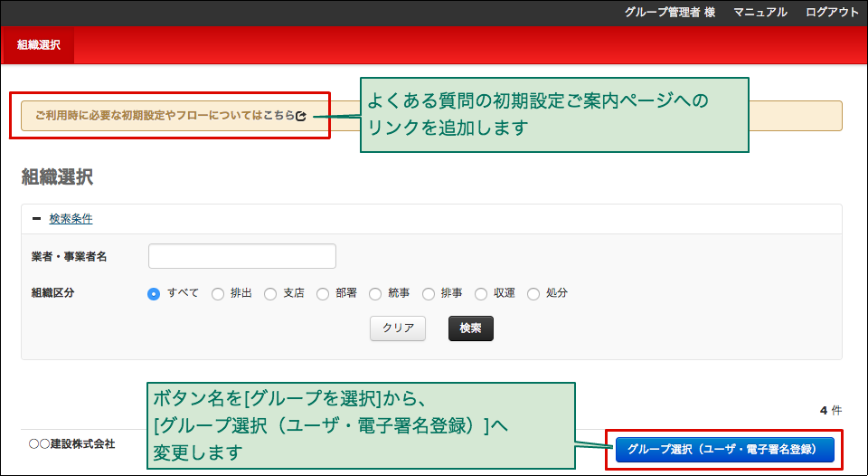
Task: Pick the 処分 radio option
Action: pyautogui.click(x=533, y=293)
